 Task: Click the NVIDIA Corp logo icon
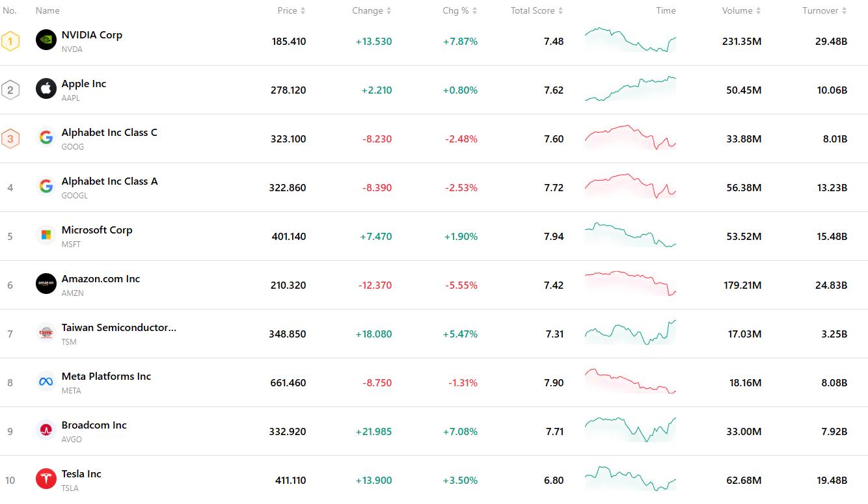click(x=46, y=40)
